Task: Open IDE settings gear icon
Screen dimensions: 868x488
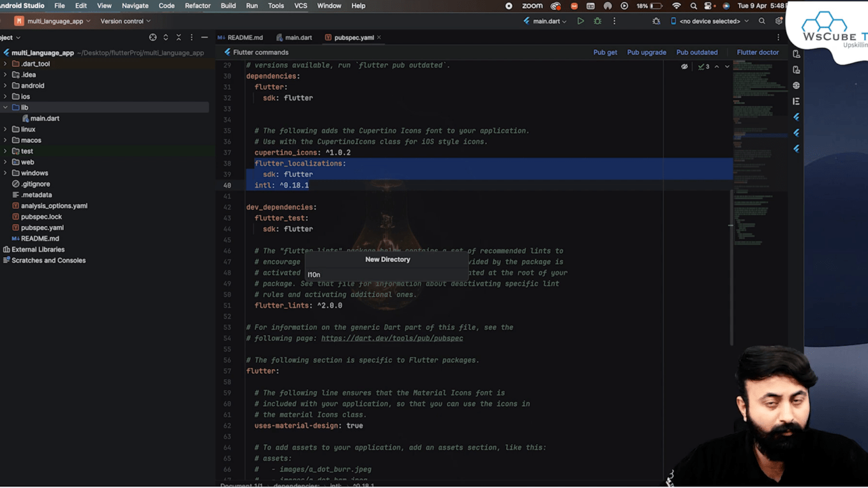Action: coord(779,21)
